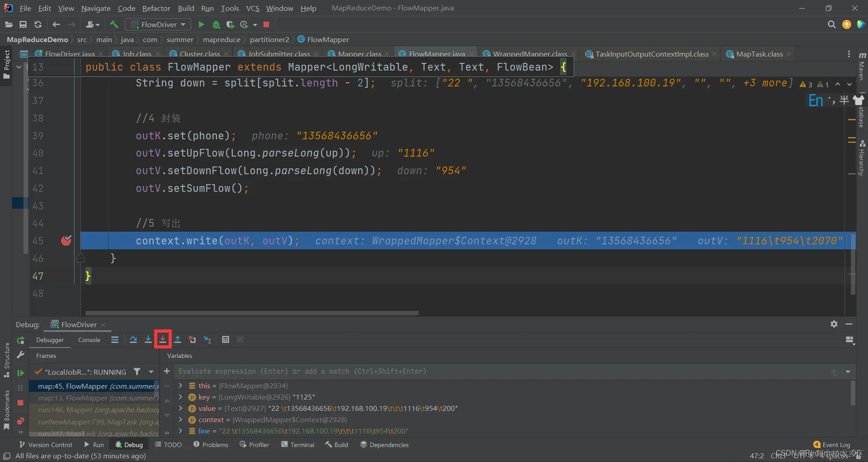The image size is (868, 462).
Task: Drop the current frame in the debugger
Action: click(193, 339)
